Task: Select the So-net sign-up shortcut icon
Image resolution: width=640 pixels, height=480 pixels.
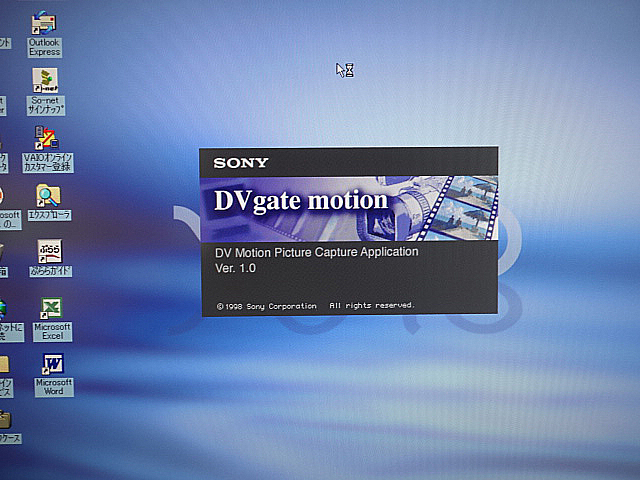Action: (45, 79)
